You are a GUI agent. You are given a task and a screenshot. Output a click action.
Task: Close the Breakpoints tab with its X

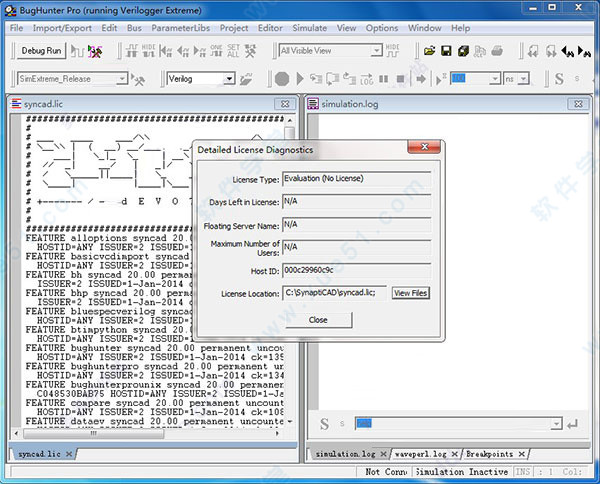pos(521,454)
